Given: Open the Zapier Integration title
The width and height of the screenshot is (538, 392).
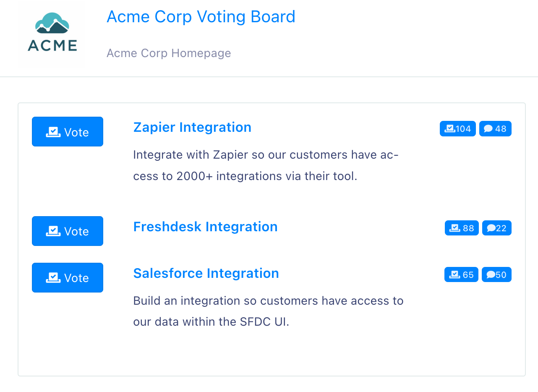Looking at the screenshot, I should pos(192,127).
